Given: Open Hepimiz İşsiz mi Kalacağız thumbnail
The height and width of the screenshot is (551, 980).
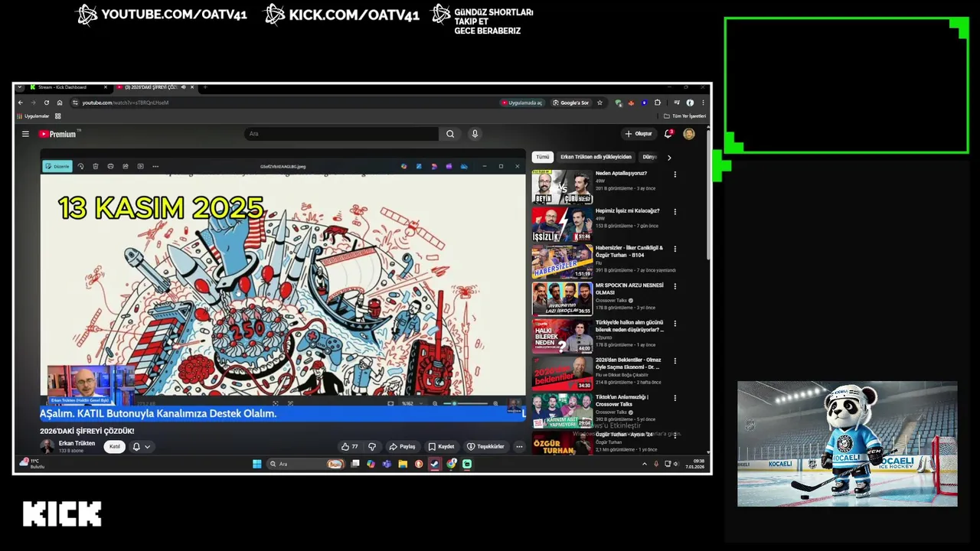Looking at the screenshot, I should [562, 224].
